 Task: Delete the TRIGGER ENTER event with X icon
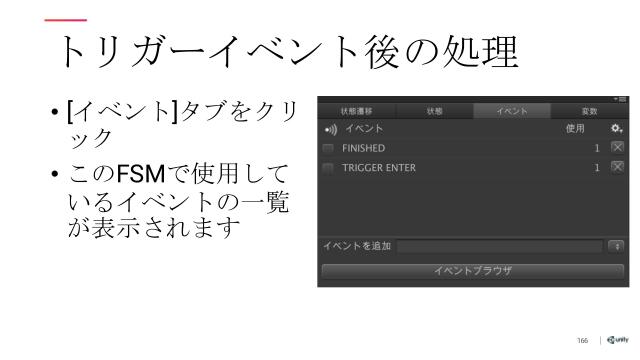click(x=618, y=167)
